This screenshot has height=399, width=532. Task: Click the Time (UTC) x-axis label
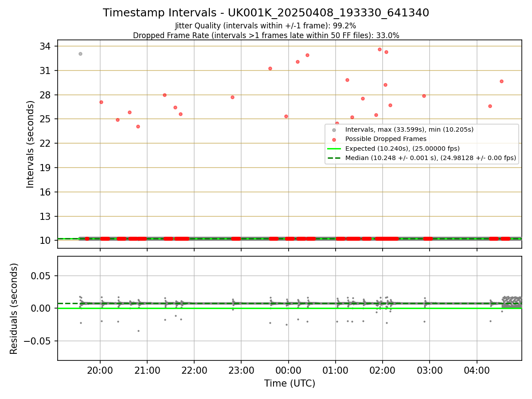[x=289, y=383]
